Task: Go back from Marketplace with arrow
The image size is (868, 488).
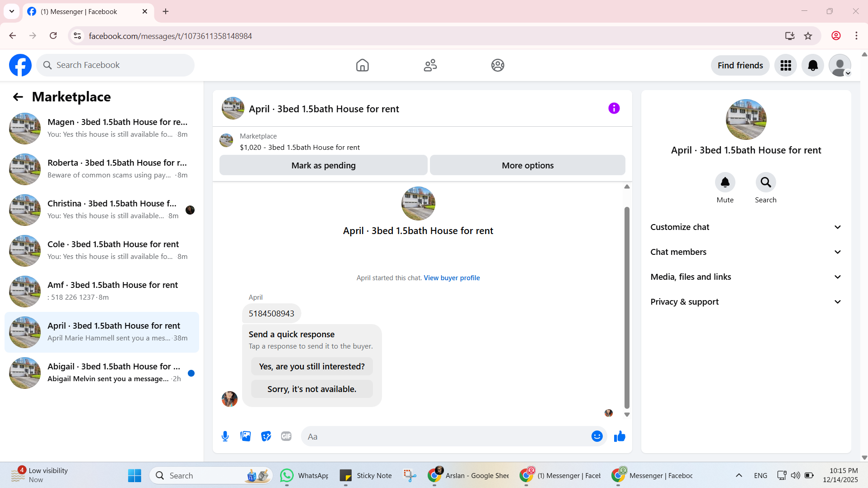Action: (x=18, y=97)
